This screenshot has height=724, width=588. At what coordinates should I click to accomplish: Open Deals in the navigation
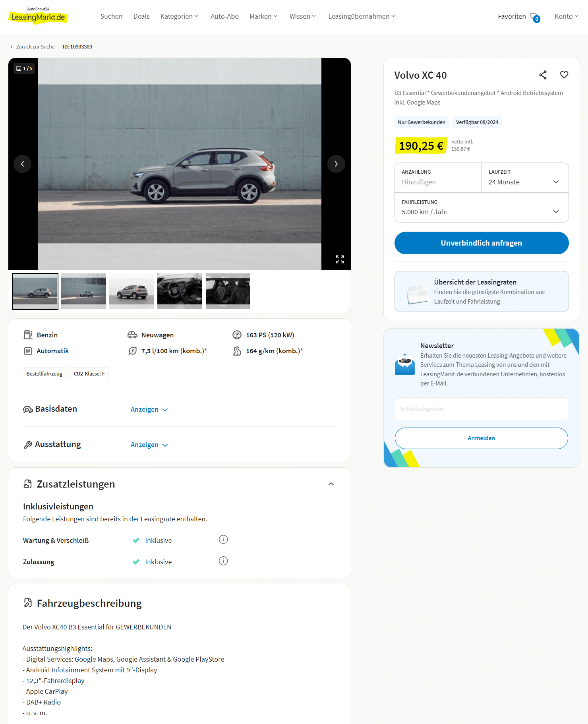(x=141, y=16)
